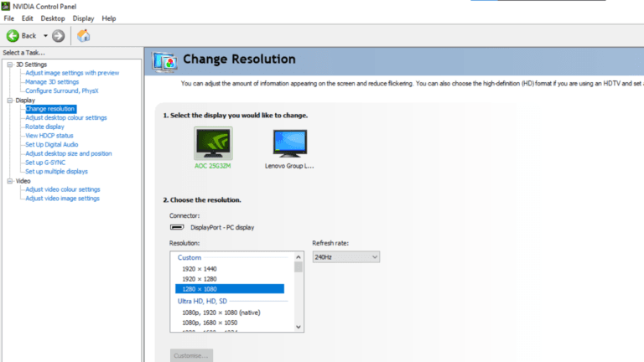Click the Custom group header in resolution list
The height and width of the screenshot is (362, 644).
190,258
